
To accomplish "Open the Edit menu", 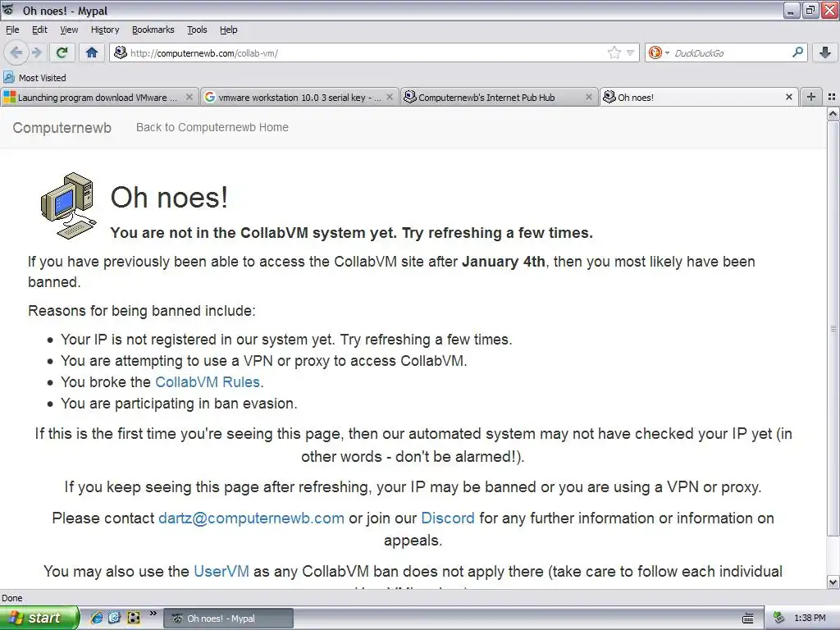I will (39, 30).
